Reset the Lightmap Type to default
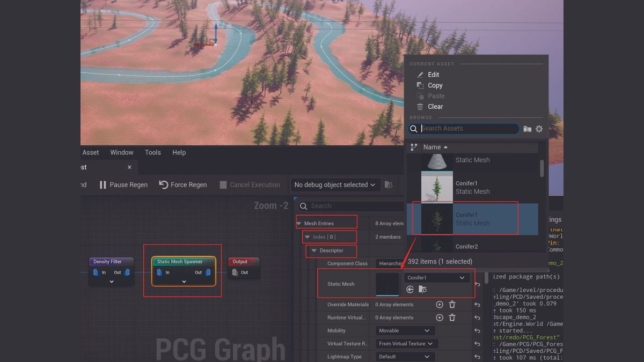Screen dimensions: 644x362 coord(477,357)
